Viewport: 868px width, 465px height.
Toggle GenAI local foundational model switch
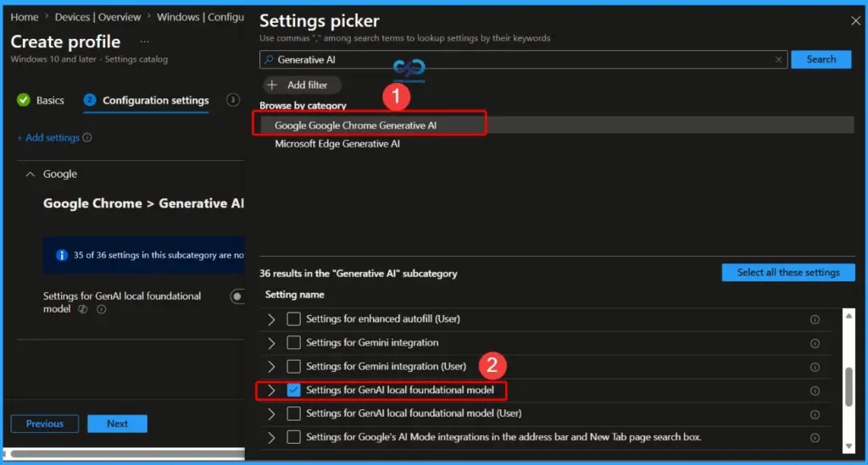237,297
